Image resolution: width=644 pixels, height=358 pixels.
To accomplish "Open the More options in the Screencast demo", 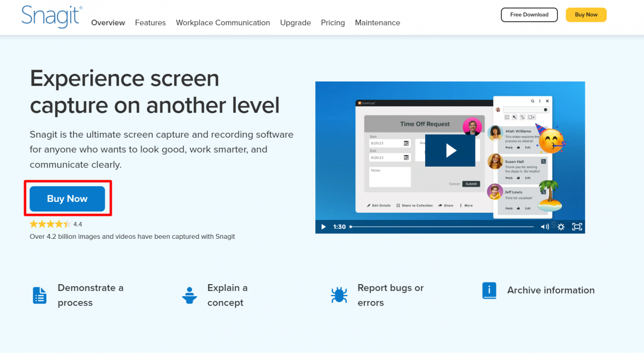I will [x=466, y=205].
